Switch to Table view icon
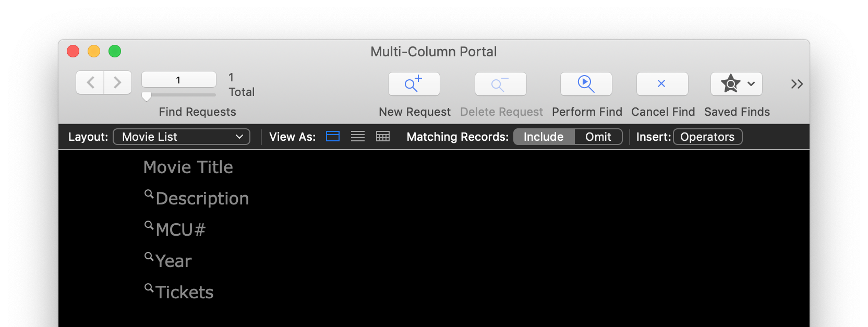The width and height of the screenshot is (868, 327). click(383, 137)
